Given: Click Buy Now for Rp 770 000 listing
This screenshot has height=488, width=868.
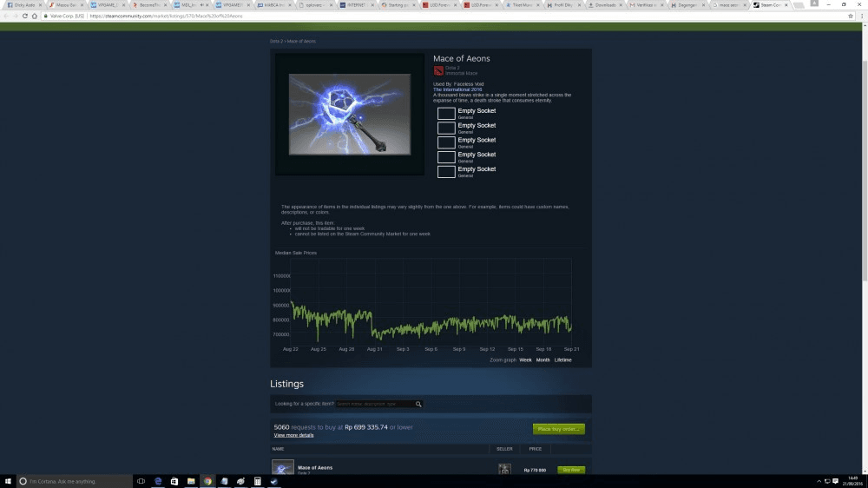Looking at the screenshot, I should pos(571,470).
